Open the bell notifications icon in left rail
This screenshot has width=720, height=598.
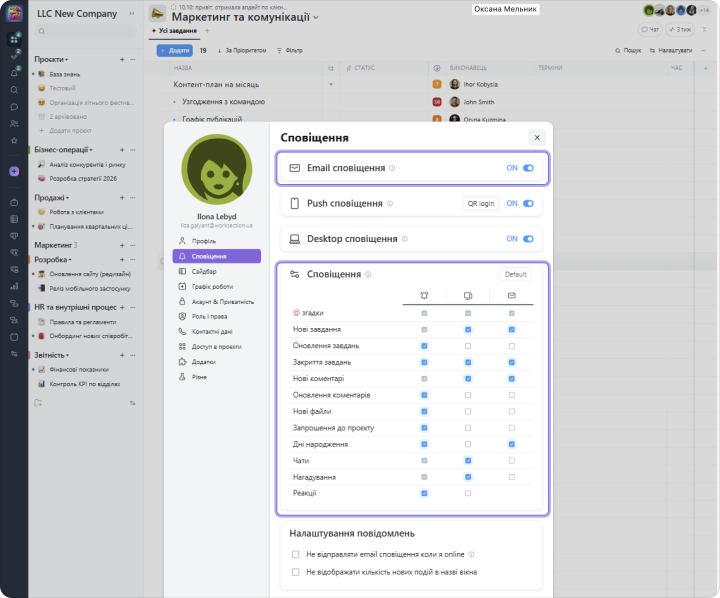(x=14, y=73)
